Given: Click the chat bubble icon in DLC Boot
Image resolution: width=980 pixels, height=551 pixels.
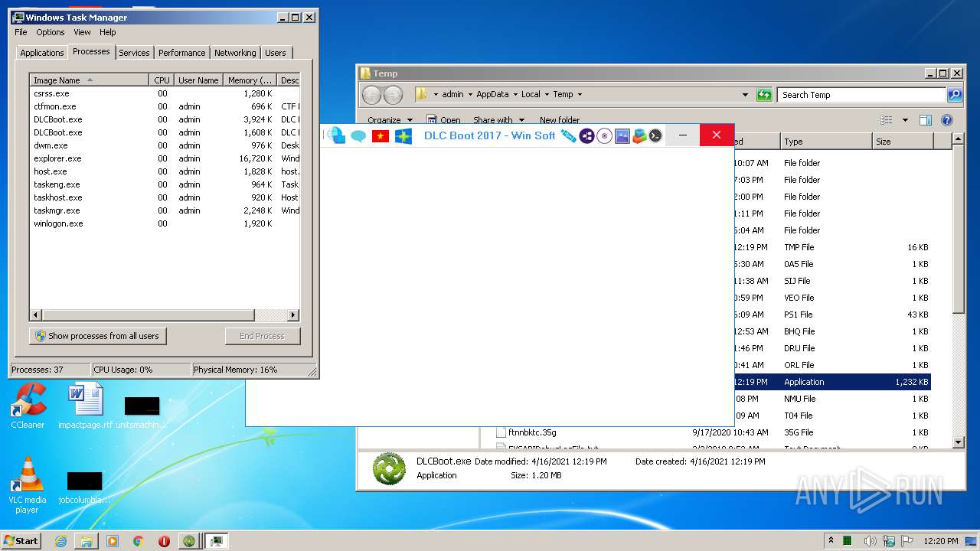Looking at the screenshot, I should 358,136.
